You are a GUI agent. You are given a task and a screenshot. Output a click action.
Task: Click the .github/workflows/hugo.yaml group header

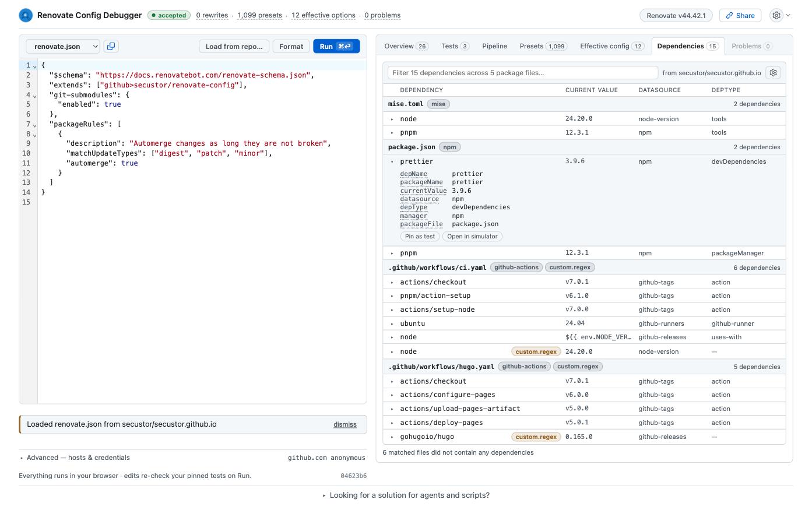tap(584, 367)
